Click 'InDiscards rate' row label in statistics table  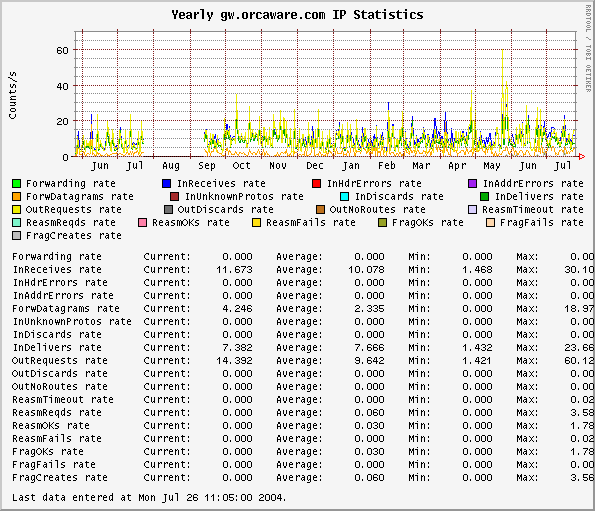click(x=57, y=335)
